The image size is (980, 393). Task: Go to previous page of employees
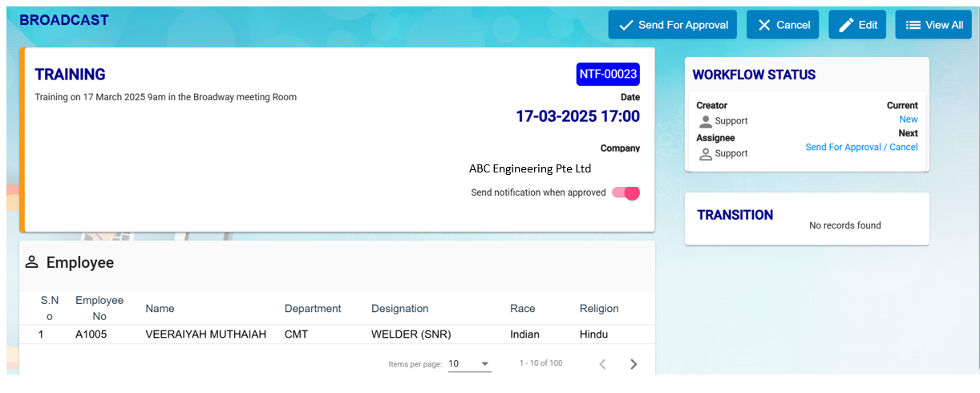click(603, 364)
